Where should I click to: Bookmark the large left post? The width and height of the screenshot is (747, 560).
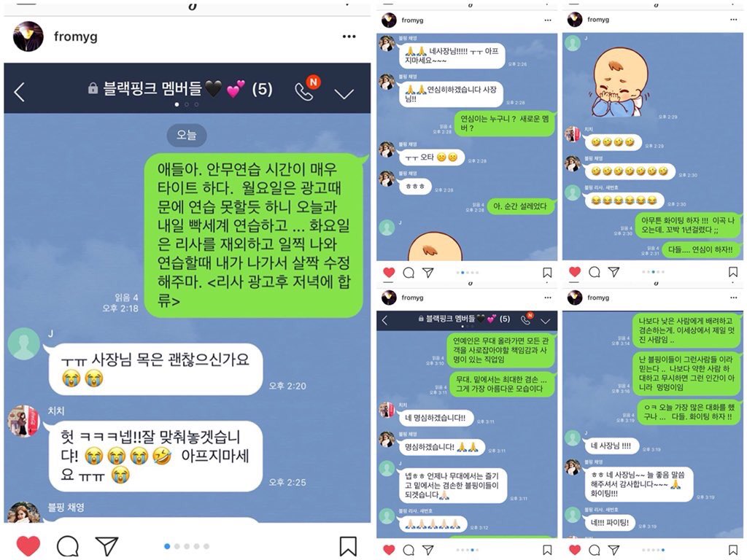click(x=348, y=546)
